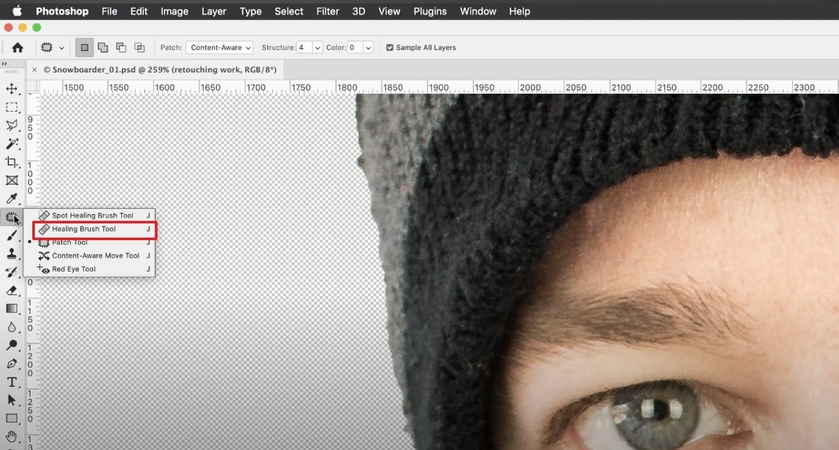Screen dimensions: 839x450
Task: Open the Apple menu
Action: [x=17, y=11]
